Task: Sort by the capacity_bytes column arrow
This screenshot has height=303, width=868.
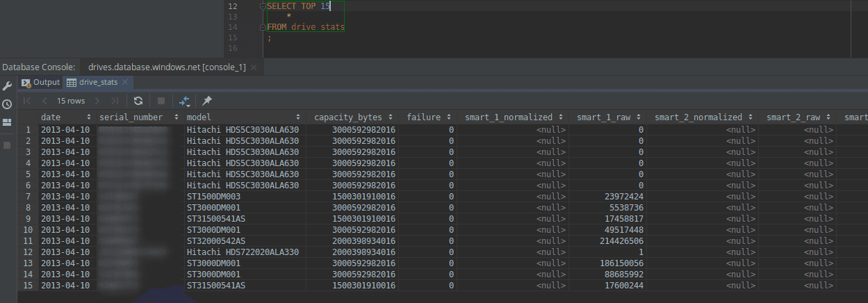Action: coord(391,117)
